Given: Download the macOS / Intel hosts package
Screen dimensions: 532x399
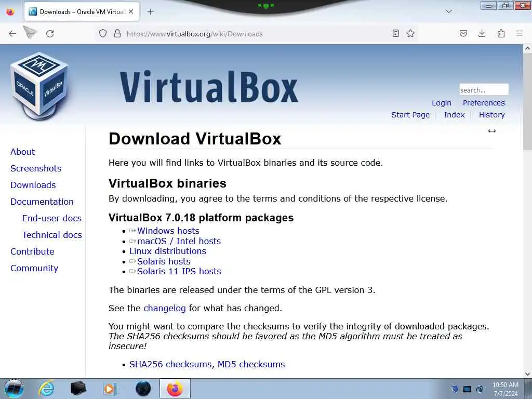Looking at the screenshot, I should point(179,241).
